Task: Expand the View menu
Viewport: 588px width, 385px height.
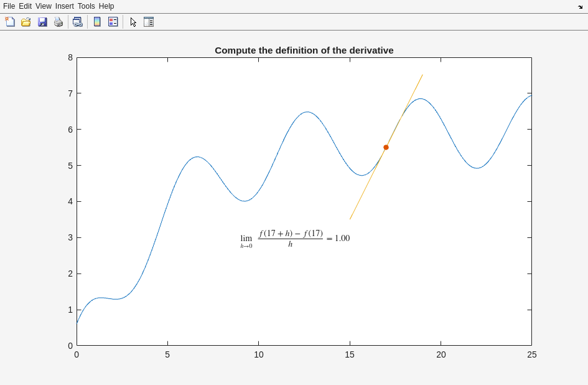Action: tap(44, 6)
